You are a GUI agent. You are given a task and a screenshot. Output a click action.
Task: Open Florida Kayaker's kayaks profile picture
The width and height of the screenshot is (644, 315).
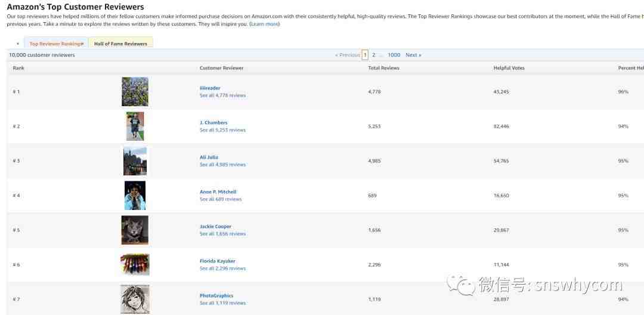pos(135,264)
